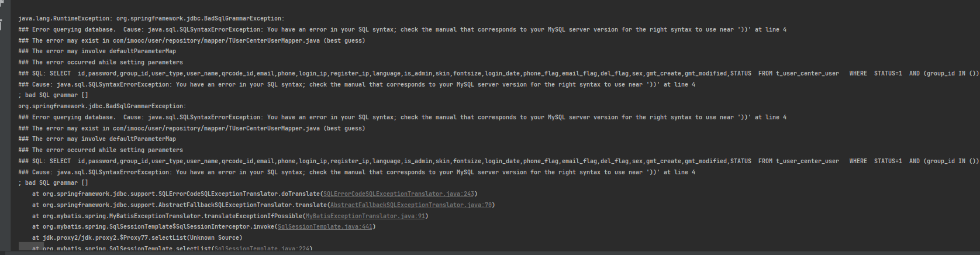Click the last 'bad SQL grammar []' line
Image resolution: width=980 pixels, height=255 pixels.
click(53, 183)
